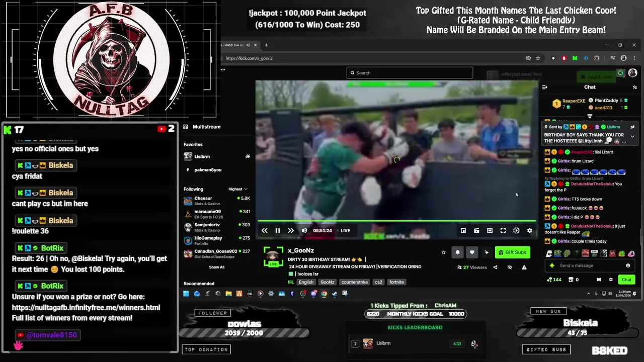Image resolution: width=644 pixels, height=362 pixels.
Task: Open the Multistream sidebar item
Action: (x=202, y=127)
